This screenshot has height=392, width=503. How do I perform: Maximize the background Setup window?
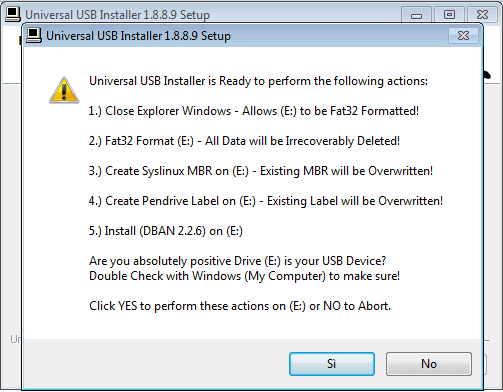[449, 15]
